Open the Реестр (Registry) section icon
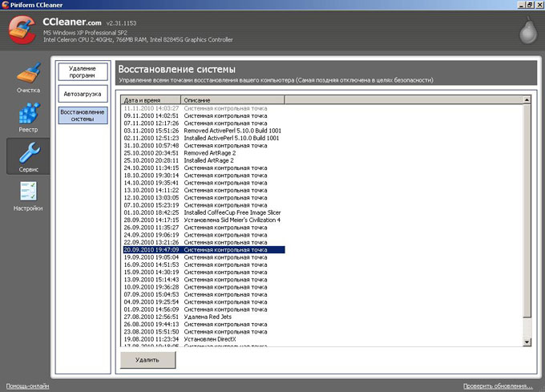 (29, 113)
